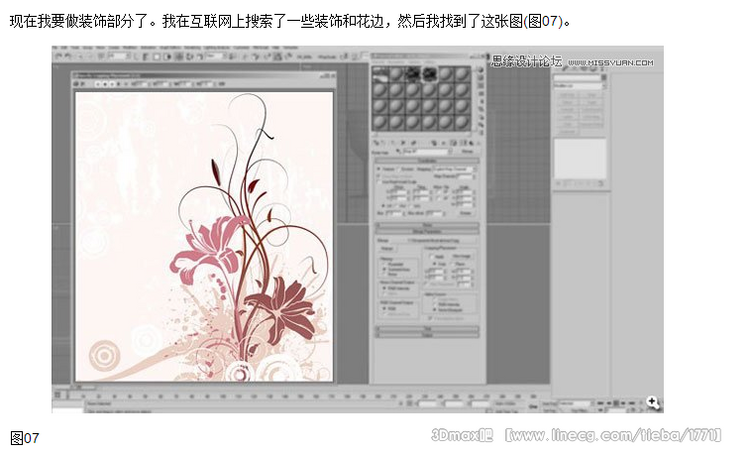Viewport: 750px width, 452px height.
Task: Click the Undo icon in main toolbar
Action: point(59,57)
